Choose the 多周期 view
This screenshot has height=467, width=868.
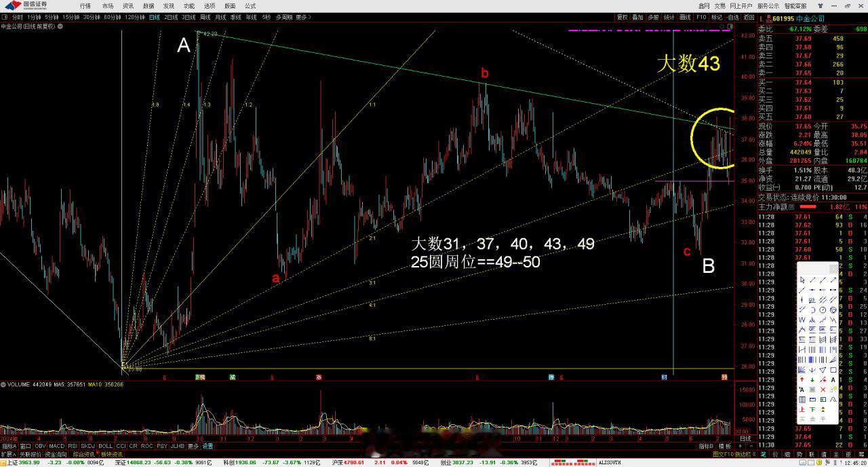click(x=283, y=17)
